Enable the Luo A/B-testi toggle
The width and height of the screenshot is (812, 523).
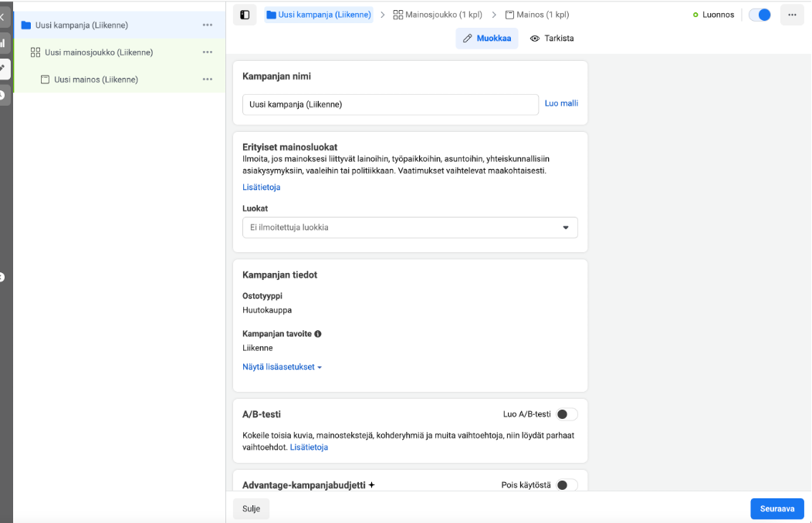(567, 414)
